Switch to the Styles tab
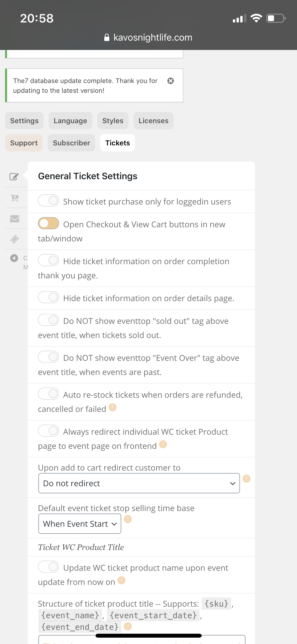This screenshot has width=297, height=644. click(x=113, y=121)
